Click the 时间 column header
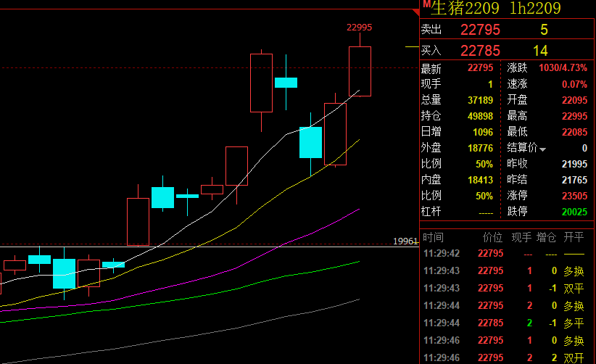The height and width of the screenshot is (364, 596). pyautogui.click(x=433, y=238)
